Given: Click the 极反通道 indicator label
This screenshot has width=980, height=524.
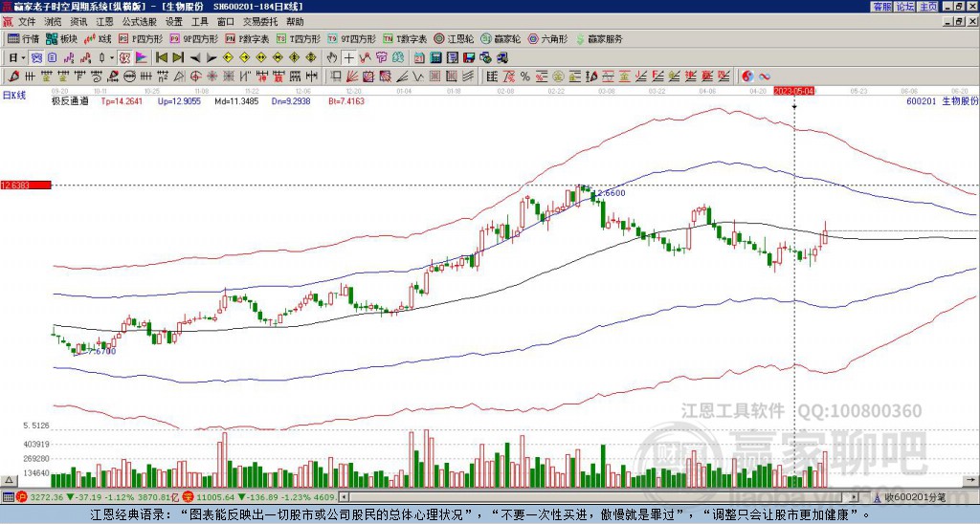Looking at the screenshot, I should [69, 101].
